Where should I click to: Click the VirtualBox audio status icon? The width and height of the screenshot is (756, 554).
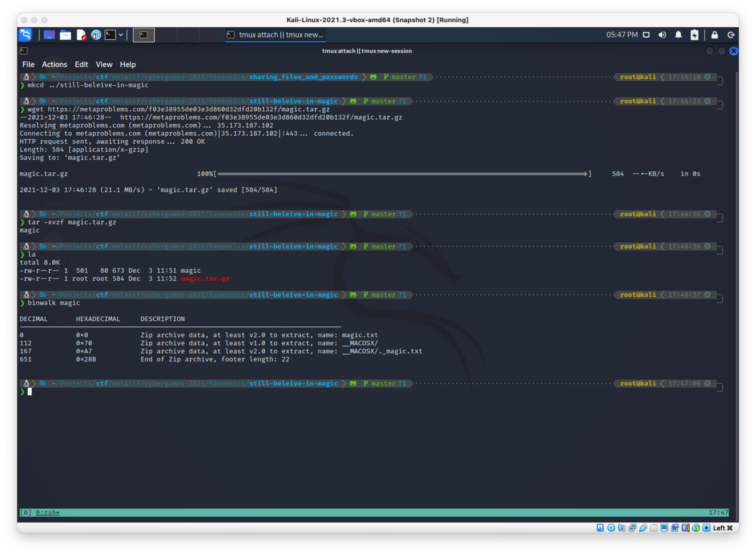click(622, 528)
